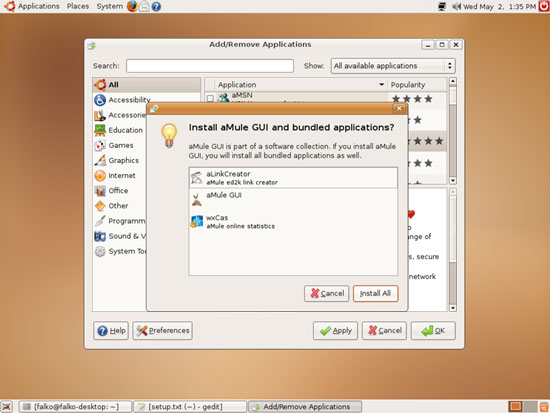Select aMule GUI in the bundle list
This screenshot has height=413, width=550.
click(x=293, y=200)
